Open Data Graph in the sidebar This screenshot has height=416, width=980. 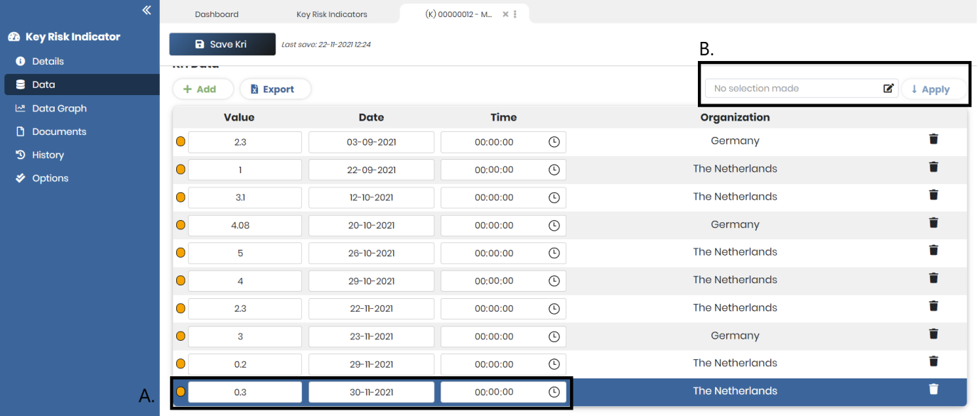coord(59,109)
